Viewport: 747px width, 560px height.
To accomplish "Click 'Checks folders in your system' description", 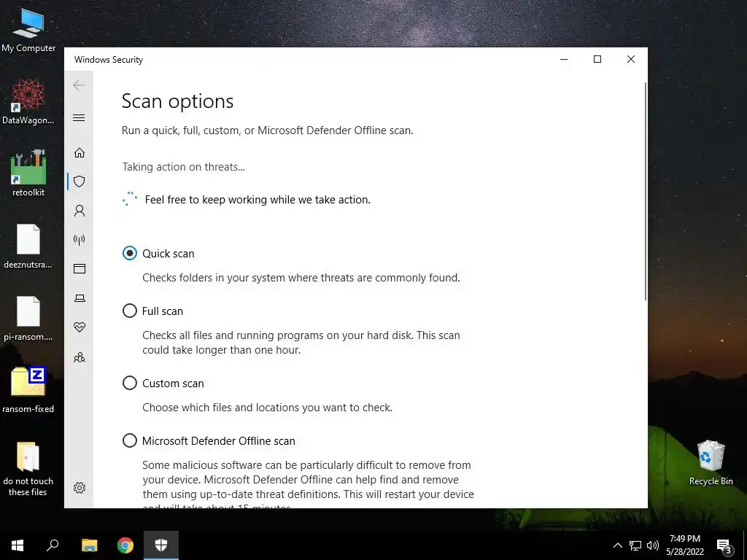I will pos(301,278).
